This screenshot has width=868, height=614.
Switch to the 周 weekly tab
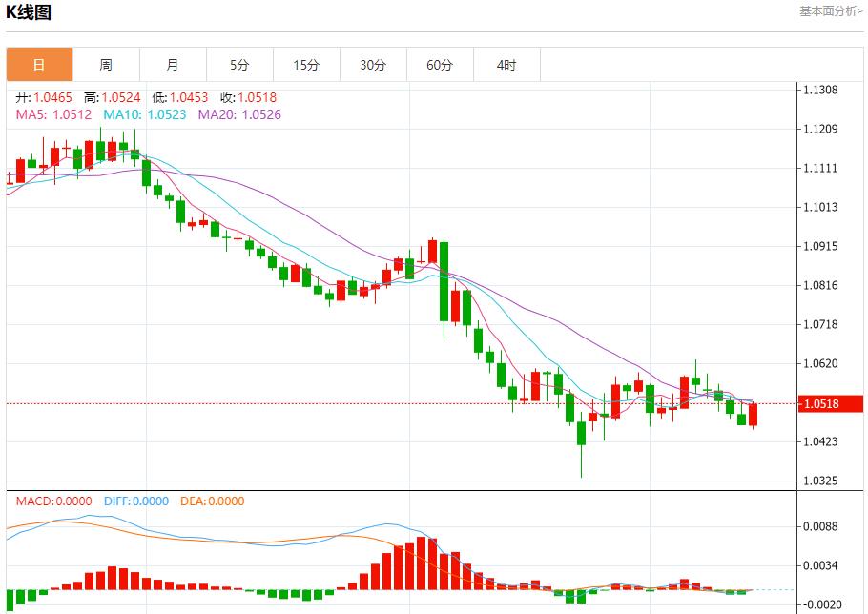click(x=106, y=65)
